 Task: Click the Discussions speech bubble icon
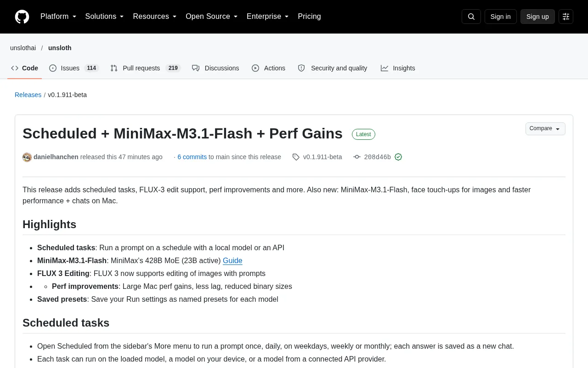196,68
